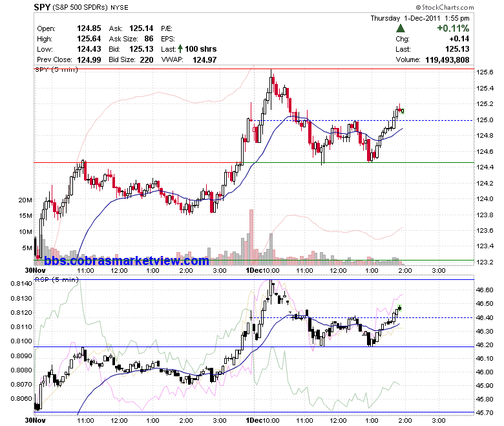
Task: Select the Low value 124.43
Action: (x=89, y=49)
